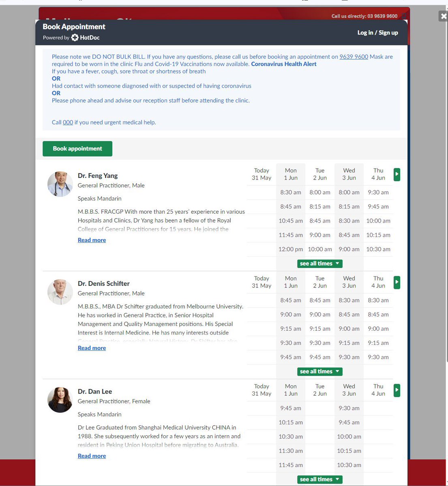Book Dr. Feng Yang Monday 11:45 am
The image size is (448, 486).
[291, 235]
